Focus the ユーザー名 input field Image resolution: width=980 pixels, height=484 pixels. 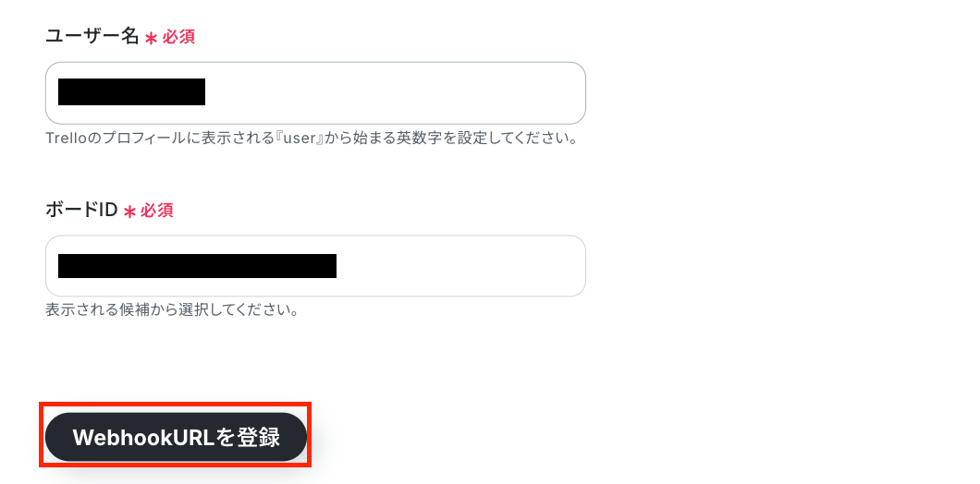point(315,93)
